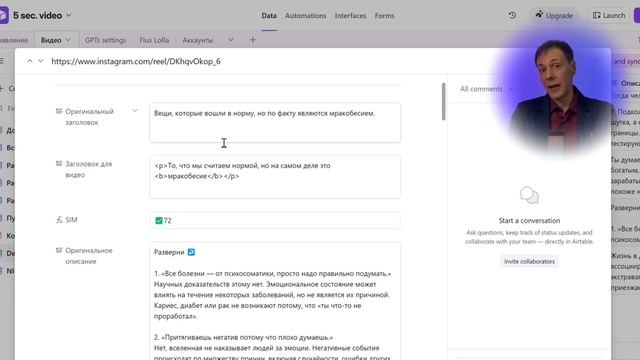The width and height of the screenshot is (640, 360).
Task: Click the Разверни arrow emoji icon
Action: coord(191,252)
